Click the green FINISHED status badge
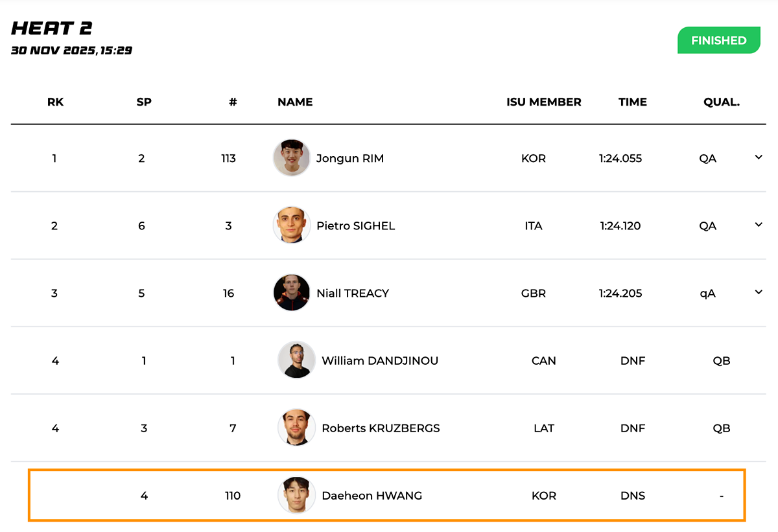The width and height of the screenshot is (778, 532). point(718,40)
